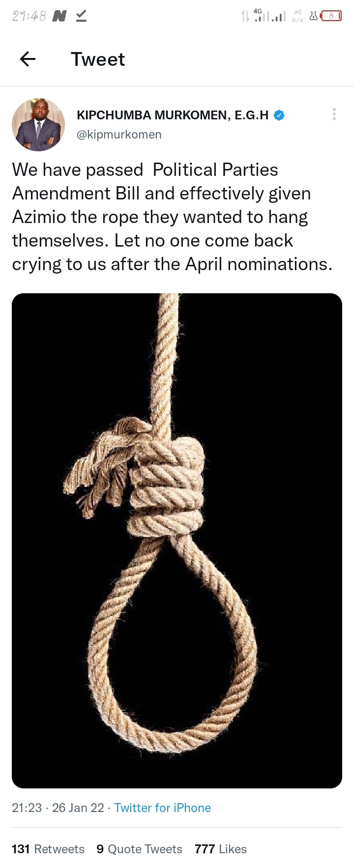Screen dimensions: 354x868
Task: Tap the data transfer arrows icon
Action: [x=245, y=16]
